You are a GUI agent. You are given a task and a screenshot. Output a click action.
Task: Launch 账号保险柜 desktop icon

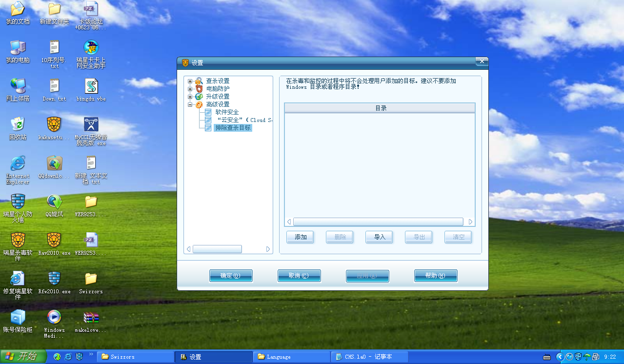tap(18, 321)
